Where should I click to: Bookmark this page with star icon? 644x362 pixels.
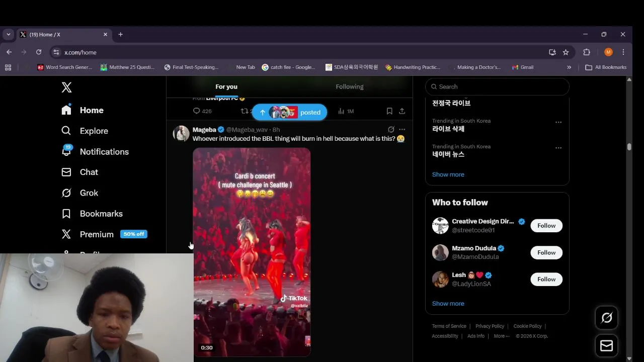pyautogui.click(x=566, y=52)
